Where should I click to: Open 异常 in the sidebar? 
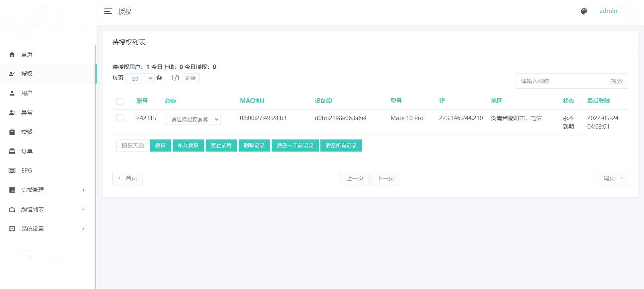click(47, 112)
